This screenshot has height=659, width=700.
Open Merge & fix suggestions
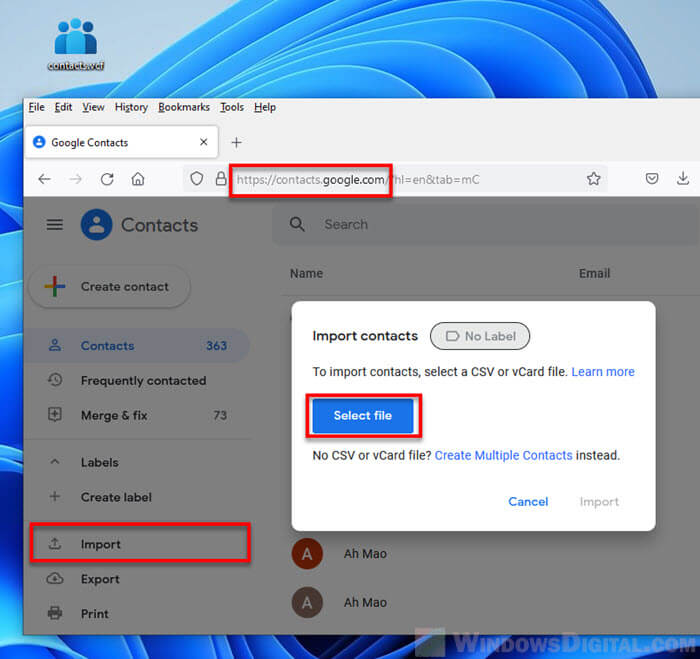(137, 415)
